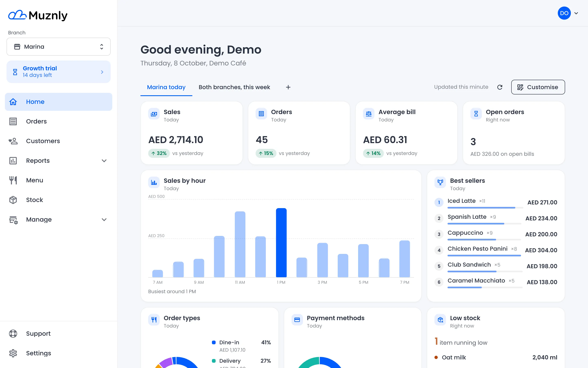This screenshot has width=588, height=368.
Task: Click the AED 60.31 average bill value
Action: click(385, 140)
